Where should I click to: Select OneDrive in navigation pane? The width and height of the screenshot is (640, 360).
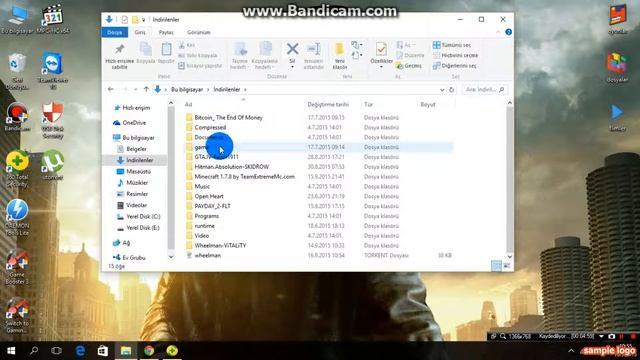point(134,122)
